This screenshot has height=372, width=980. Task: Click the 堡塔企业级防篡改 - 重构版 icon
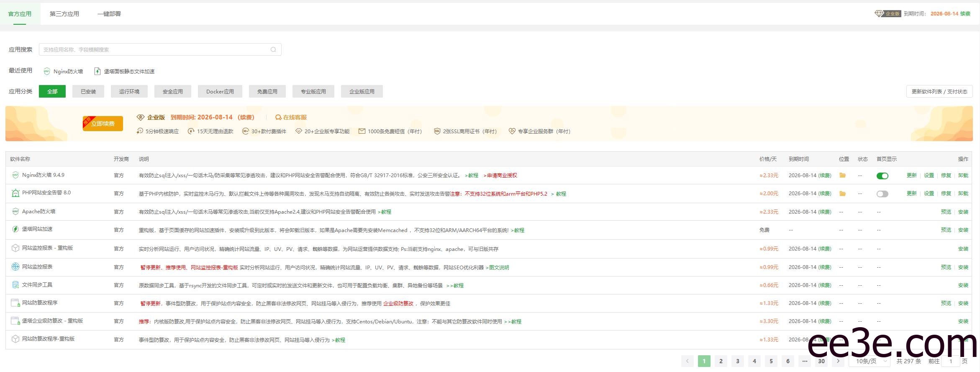pyautogui.click(x=15, y=321)
